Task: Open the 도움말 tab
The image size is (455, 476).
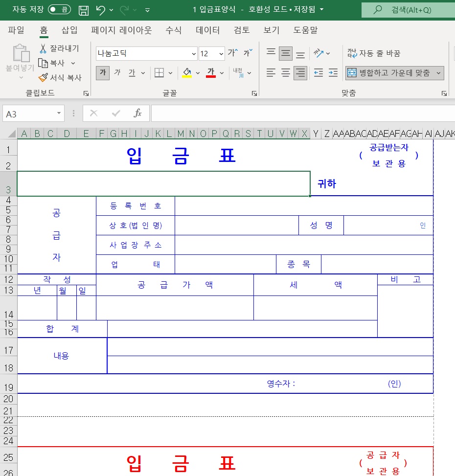Action: tap(305, 30)
